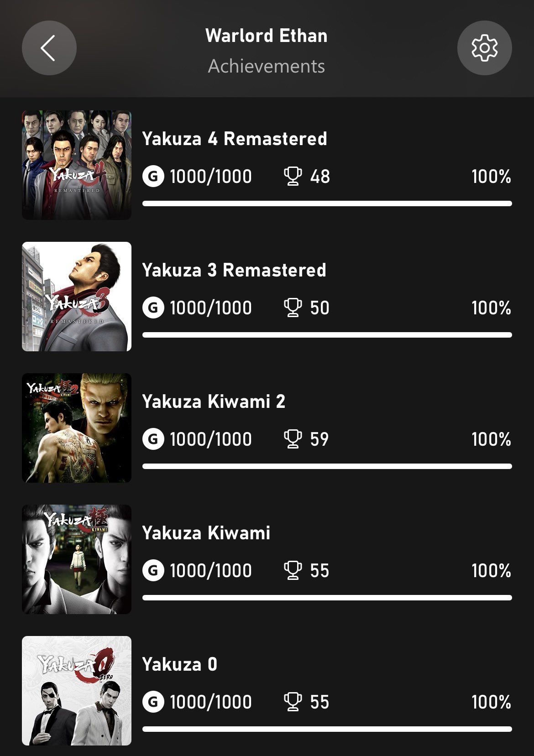Image resolution: width=534 pixels, height=756 pixels.
Task: Open the Yakuza 3 Remastered cover art
Action: [x=77, y=296]
